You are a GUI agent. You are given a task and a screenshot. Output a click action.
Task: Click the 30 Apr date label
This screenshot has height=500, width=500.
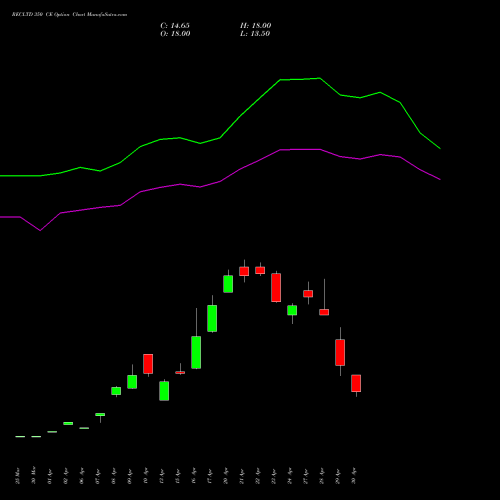(354, 476)
